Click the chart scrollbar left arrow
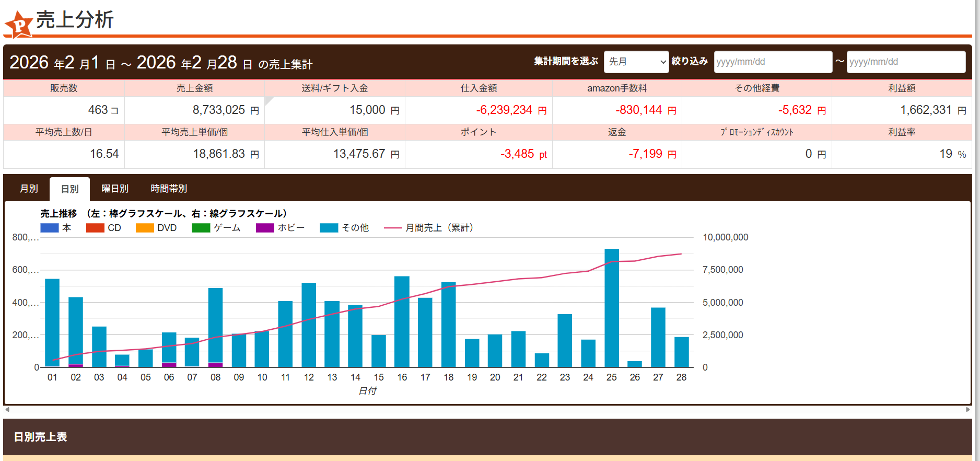Image resolution: width=980 pixels, height=461 pixels. (x=7, y=410)
